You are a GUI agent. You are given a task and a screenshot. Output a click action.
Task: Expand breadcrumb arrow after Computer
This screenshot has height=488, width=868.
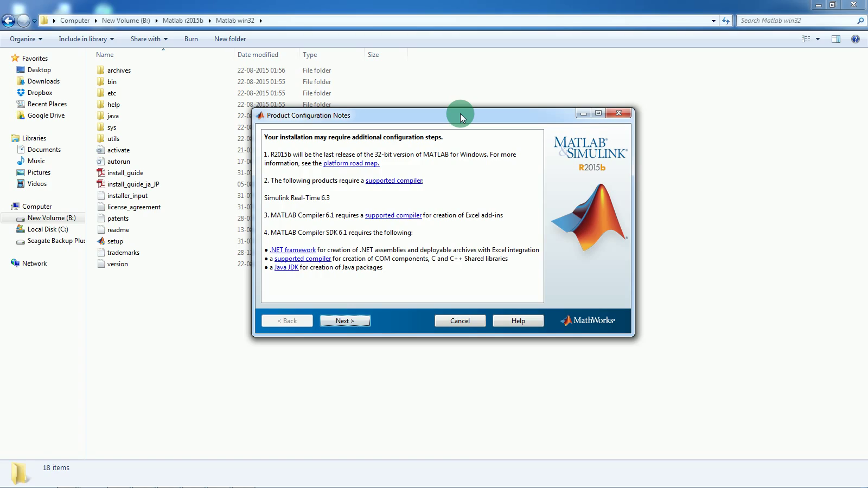(95, 21)
